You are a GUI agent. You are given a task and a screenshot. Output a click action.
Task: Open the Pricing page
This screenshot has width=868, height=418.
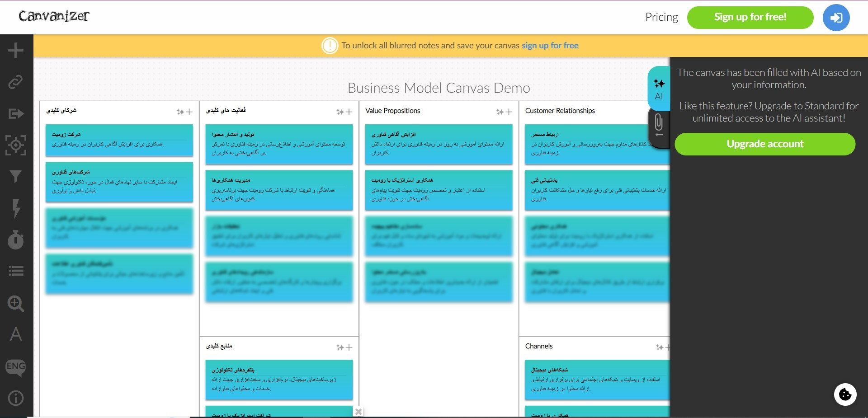point(661,17)
